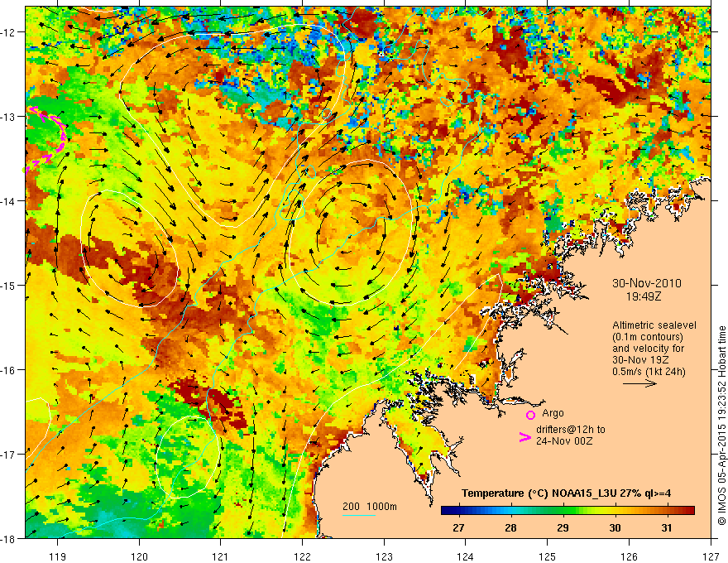Click the -14 latitude axis label
This screenshot has height=563, width=728.
[9, 201]
